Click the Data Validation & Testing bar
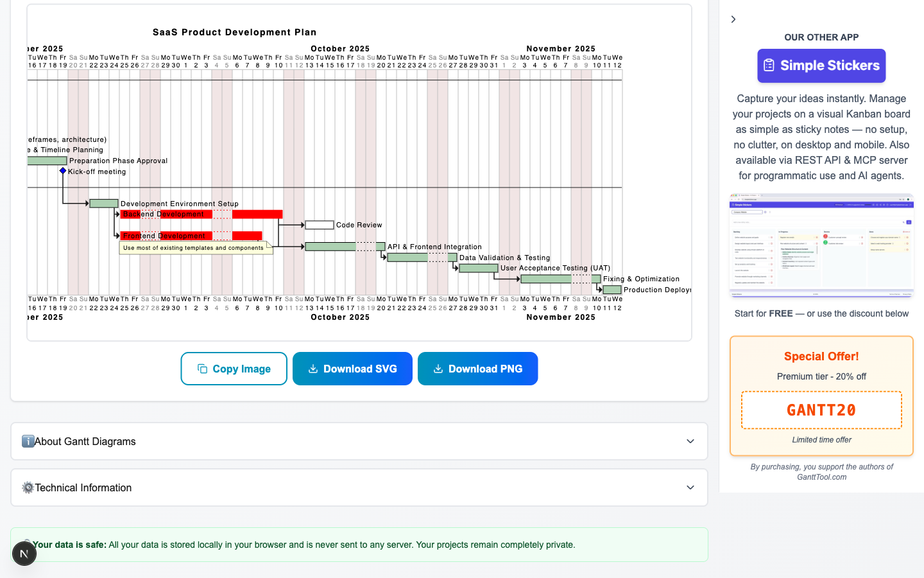The height and width of the screenshot is (578, 924). (422, 258)
